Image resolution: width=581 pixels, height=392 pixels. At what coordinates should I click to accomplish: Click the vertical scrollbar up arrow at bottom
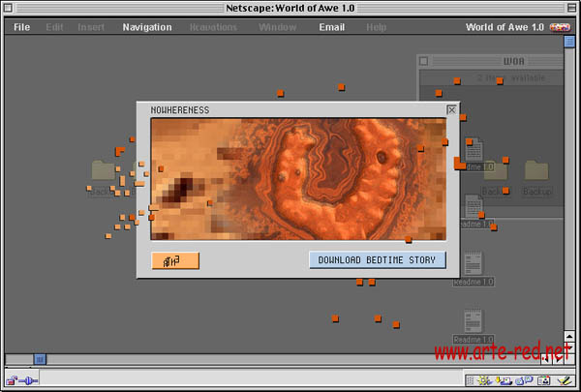570,336
